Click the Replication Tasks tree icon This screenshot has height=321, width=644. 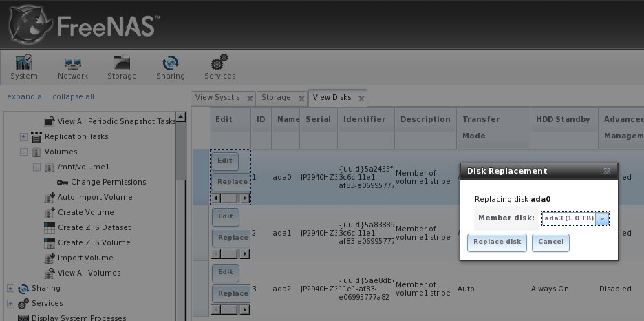point(36,136)
